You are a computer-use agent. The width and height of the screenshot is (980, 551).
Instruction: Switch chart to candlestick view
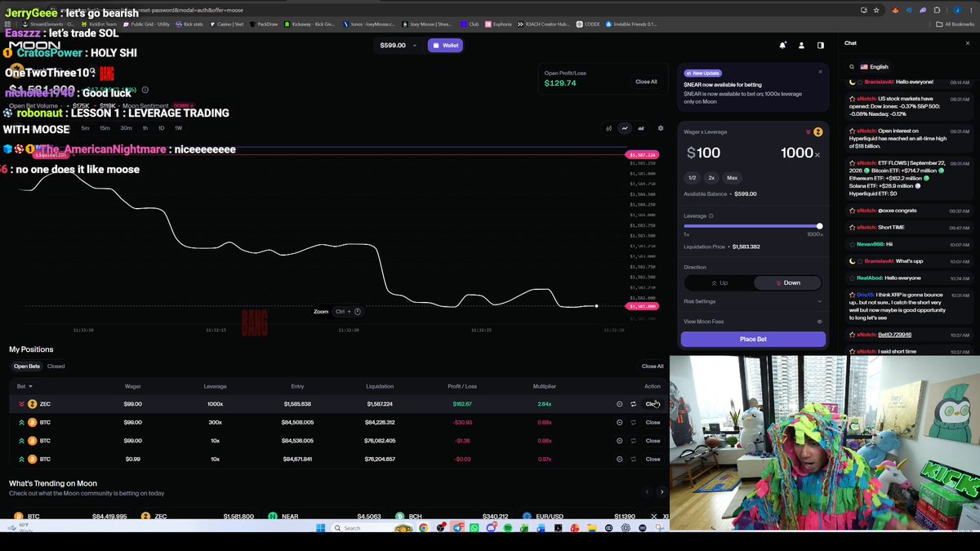609,128
